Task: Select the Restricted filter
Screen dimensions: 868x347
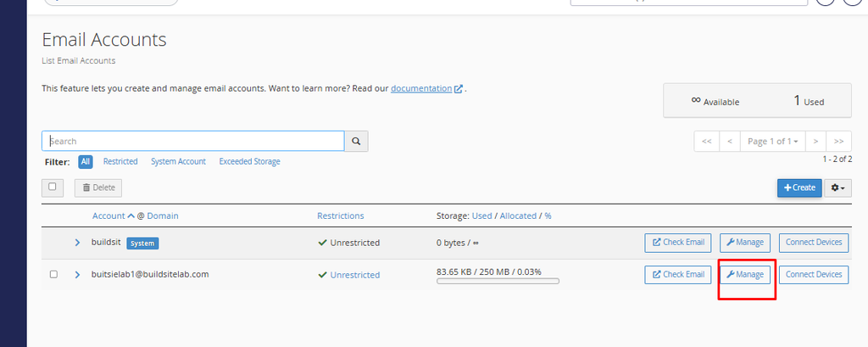Action: tap(120, 161)
